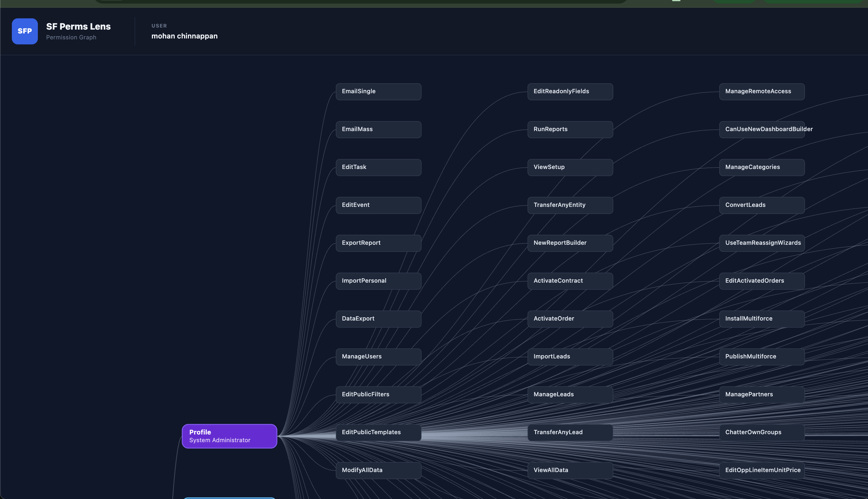Select the Profile System Administrator node
Screen dimensions: 868x499
[230, 436]
